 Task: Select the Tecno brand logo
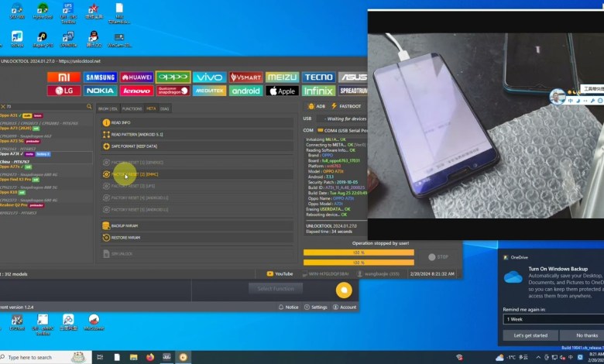(x=318, y=77)
